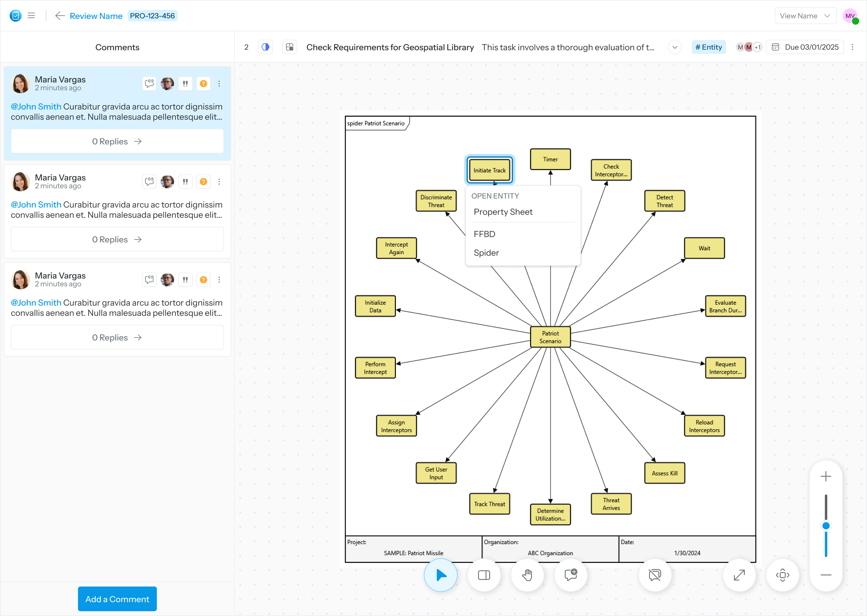This screenshot has height=616, width=867.
Task: Click the exclamation priority icon on the second comment
Action: coord(186,181)
